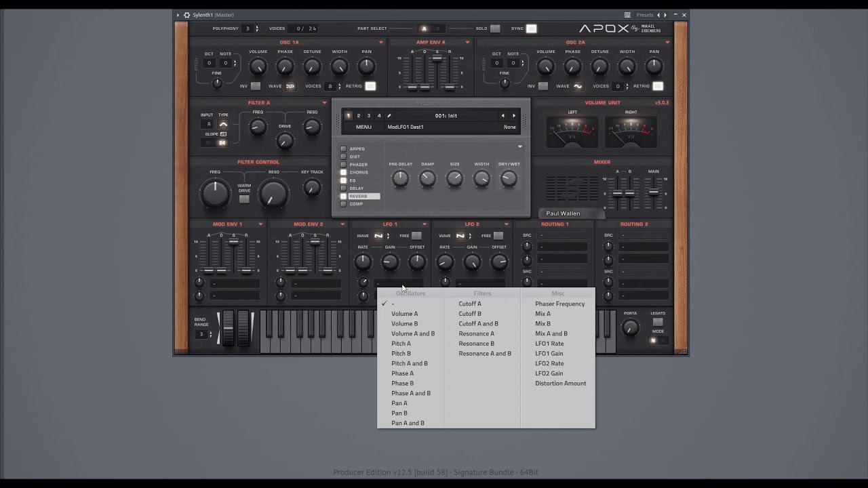The width and height of the screenshot is (868, 488).
Task: Choose Pitch A and B menu entry
Action: (x=409, y=363)
